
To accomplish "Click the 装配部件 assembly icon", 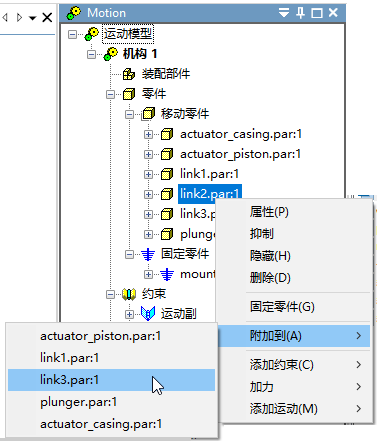I will coord(129,74).
